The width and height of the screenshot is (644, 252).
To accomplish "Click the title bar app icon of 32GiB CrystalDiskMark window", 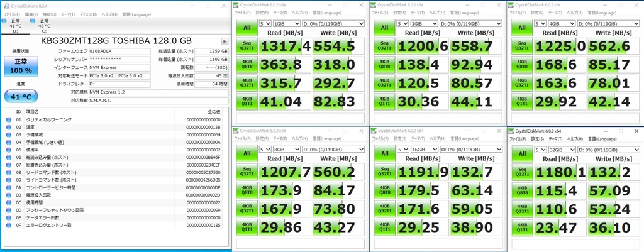I will 511,131.
